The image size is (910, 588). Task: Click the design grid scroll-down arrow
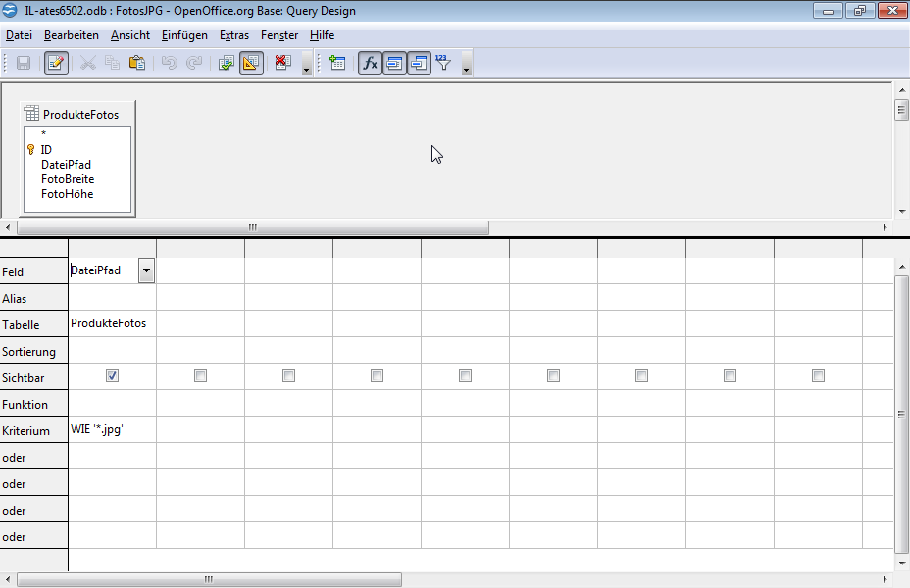[902, 563]
